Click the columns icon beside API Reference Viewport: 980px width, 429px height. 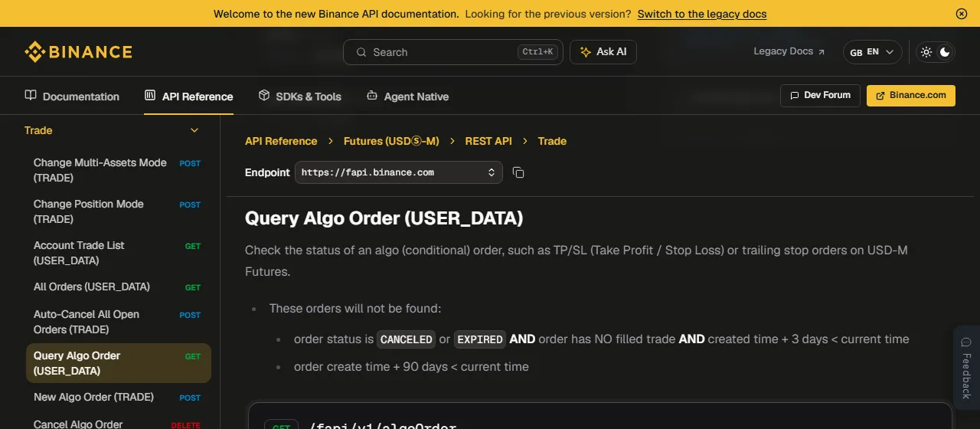pyautogui.click(x=150, y=96)
